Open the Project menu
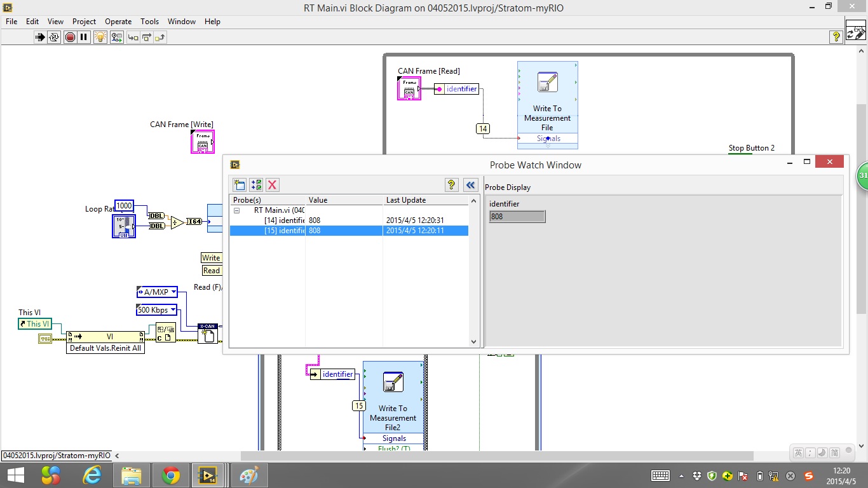868x488 pixels. (x=84, y=22)
